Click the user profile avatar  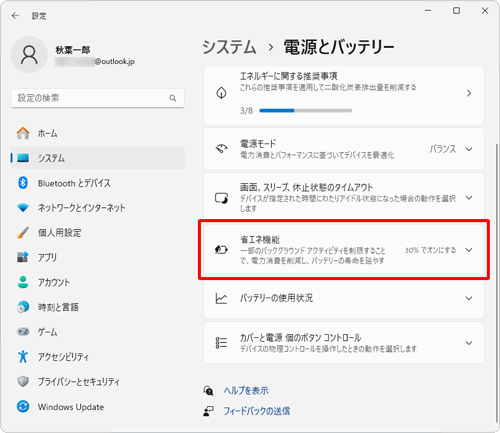tap(29, 55)
